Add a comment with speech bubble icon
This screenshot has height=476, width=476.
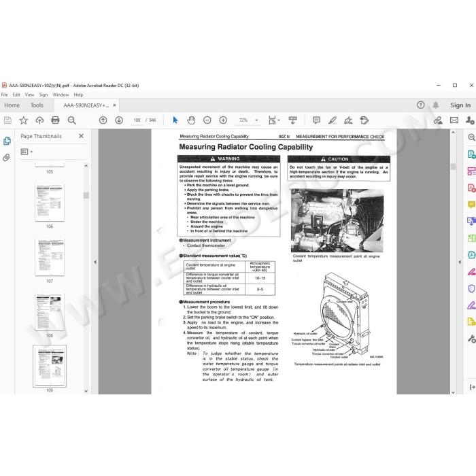316,120
